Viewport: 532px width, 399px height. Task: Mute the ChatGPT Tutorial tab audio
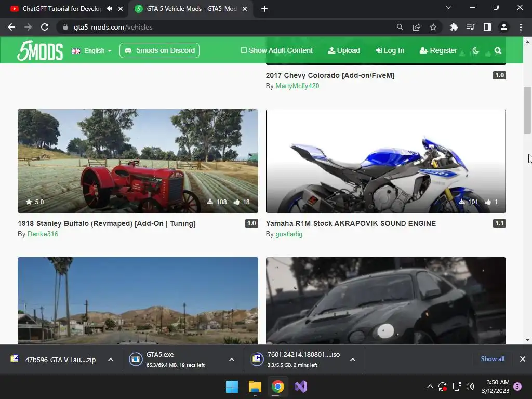109,9
